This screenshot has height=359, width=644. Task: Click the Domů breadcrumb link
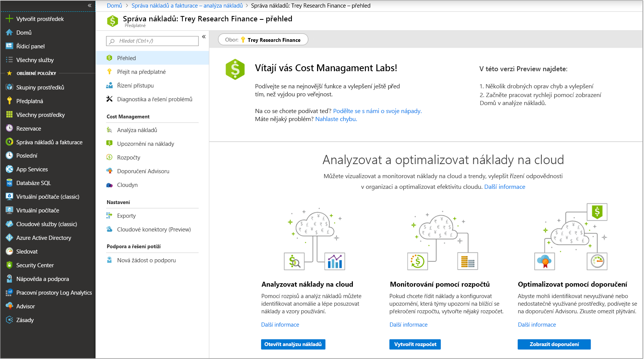pos(114,5)
